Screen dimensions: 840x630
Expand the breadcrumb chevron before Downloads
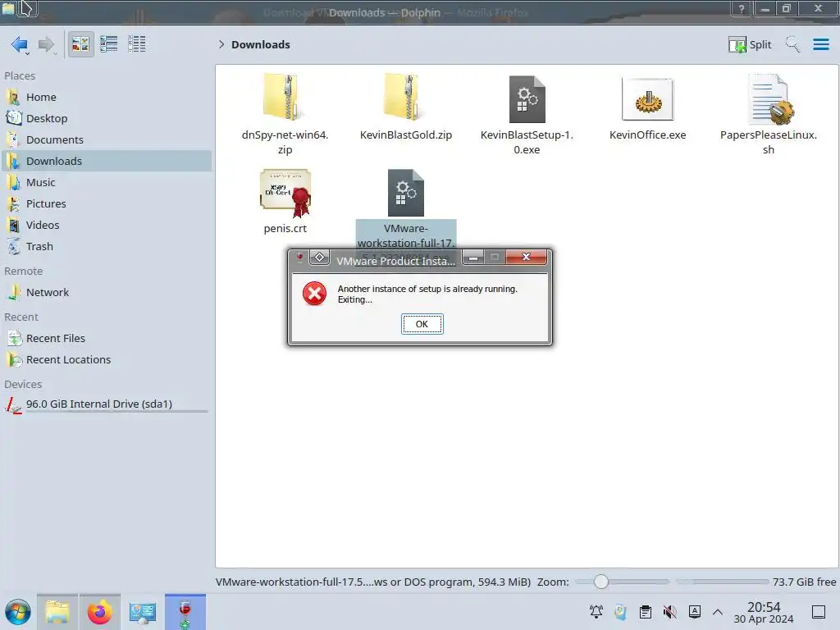click(221, 44)
